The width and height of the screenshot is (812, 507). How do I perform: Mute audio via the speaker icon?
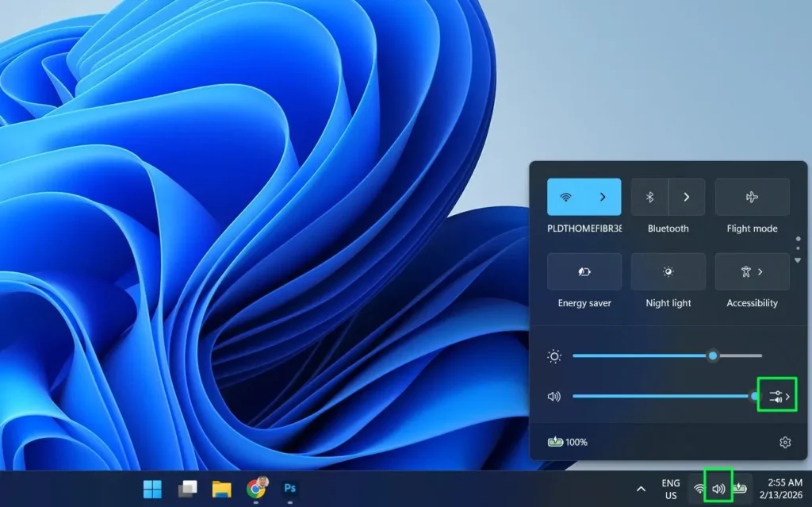pos(553,396)
